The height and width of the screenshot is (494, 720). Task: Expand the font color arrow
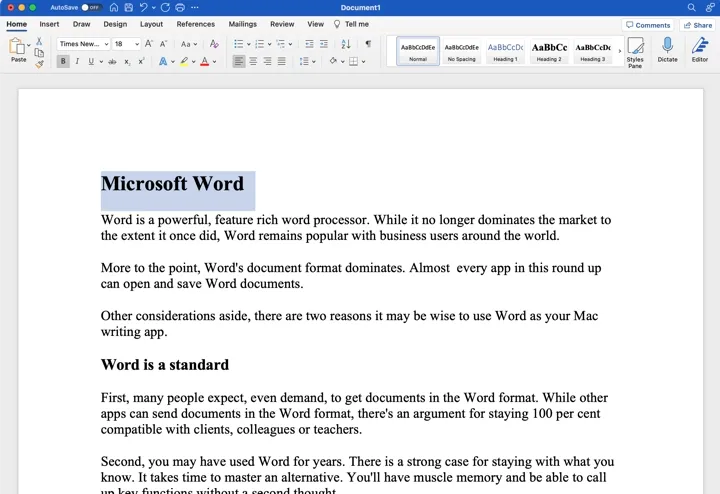(x=214, y=62)
